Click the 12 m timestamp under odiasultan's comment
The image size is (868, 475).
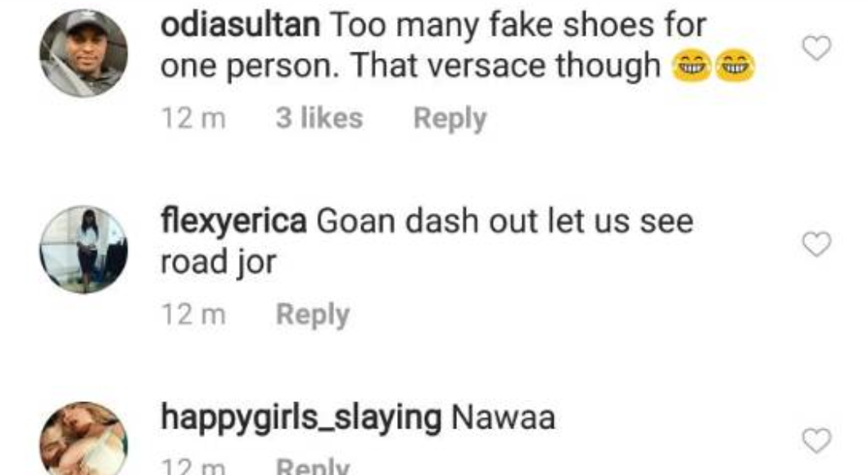pos(193,119)
